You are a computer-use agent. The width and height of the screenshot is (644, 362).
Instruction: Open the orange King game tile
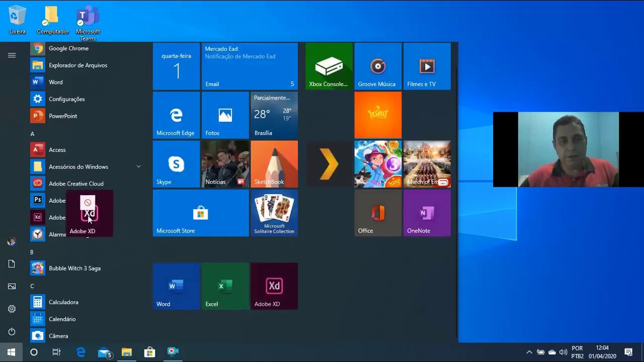click(x=378, y=115)
